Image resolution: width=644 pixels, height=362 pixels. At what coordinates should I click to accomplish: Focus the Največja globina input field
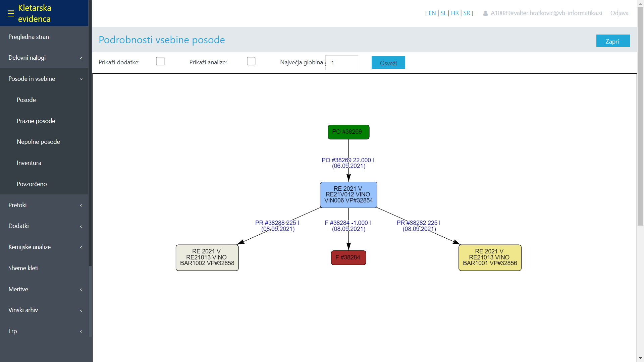[x=342, y=63]
